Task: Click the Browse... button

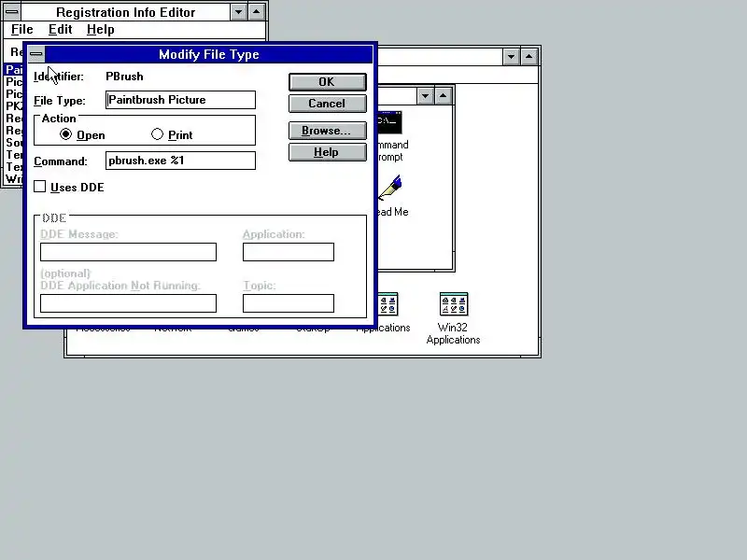Action: click(x=328, y=131)
